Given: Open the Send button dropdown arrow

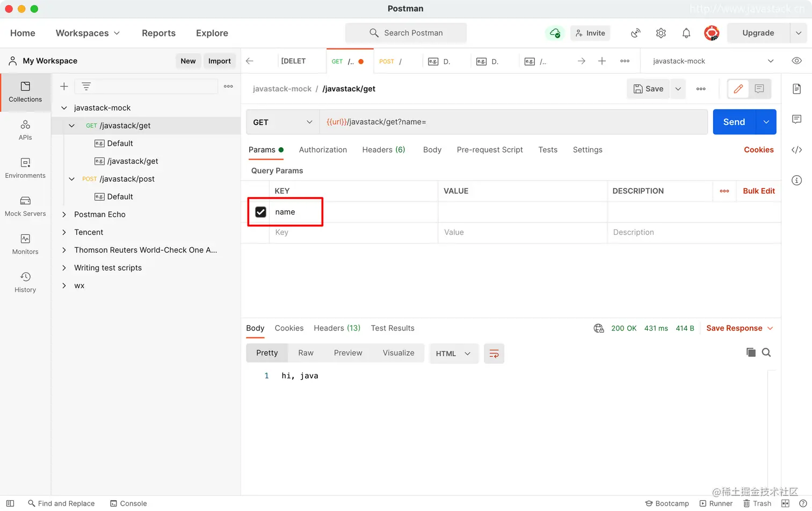Looking at the screenshot, I should tap(766, 122).
